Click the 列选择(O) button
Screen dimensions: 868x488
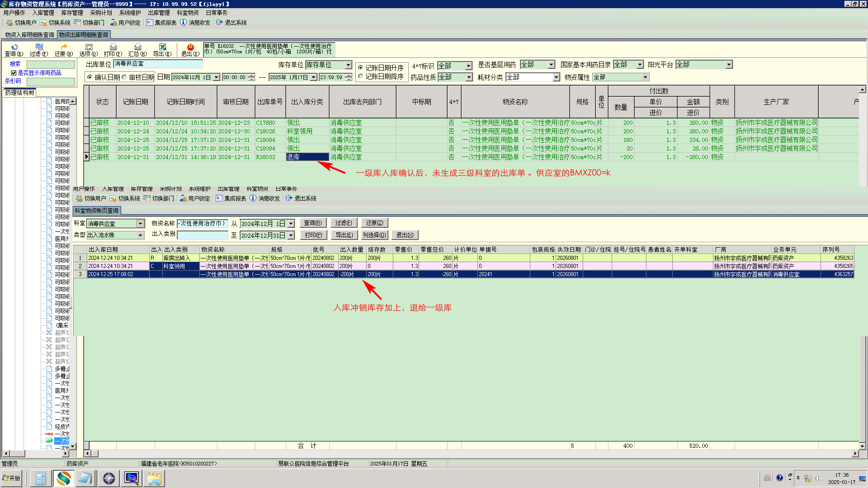pos(374,235)
